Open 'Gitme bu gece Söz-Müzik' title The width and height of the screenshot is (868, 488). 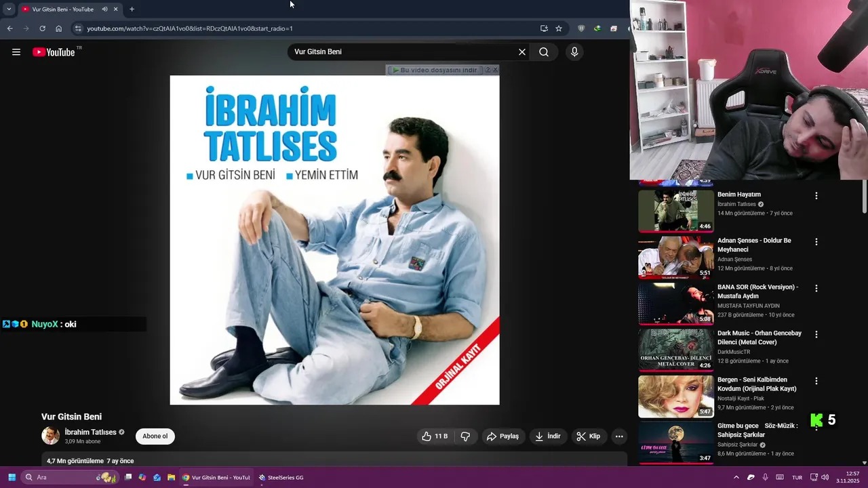(x=757, y=430)
